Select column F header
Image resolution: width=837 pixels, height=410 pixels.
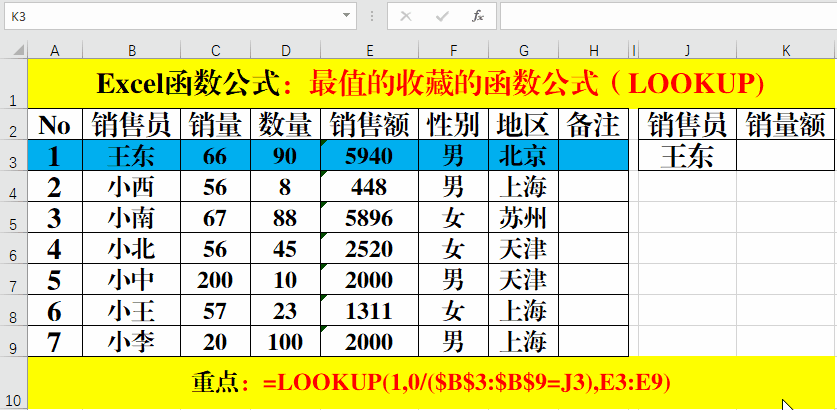(454, 51)
